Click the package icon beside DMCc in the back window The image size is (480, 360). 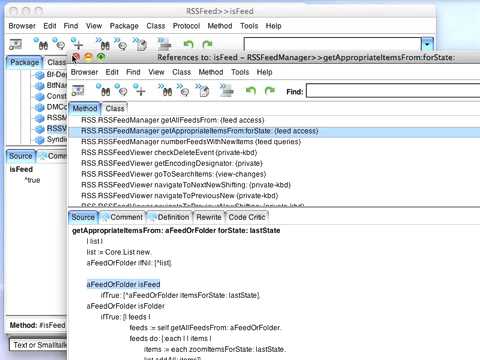[x=40, y=107]
